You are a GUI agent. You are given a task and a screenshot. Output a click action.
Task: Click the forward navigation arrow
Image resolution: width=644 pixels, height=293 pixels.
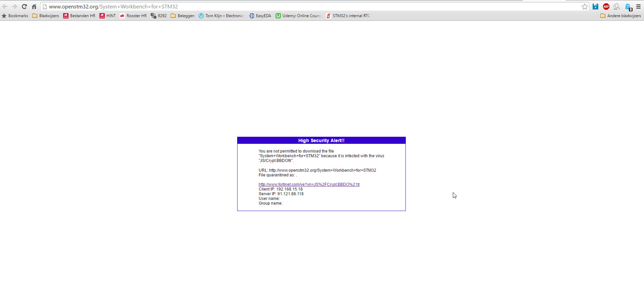click(14, 6)
